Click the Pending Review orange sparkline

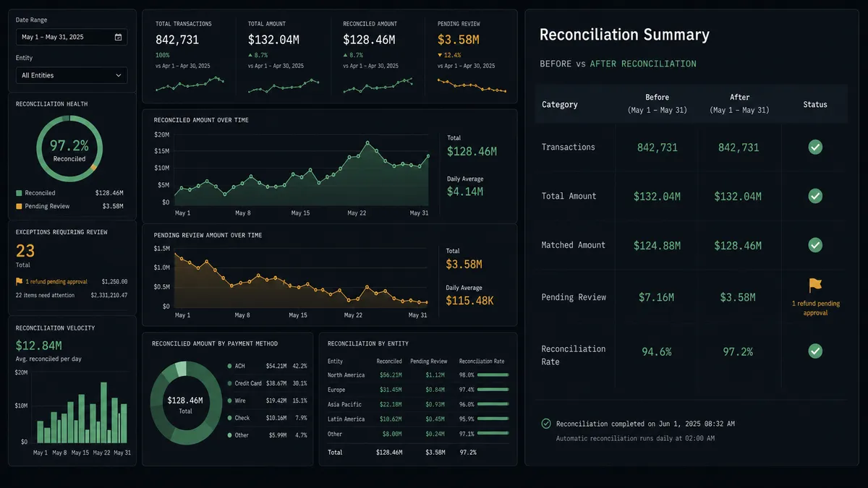[x=472, y=86]
